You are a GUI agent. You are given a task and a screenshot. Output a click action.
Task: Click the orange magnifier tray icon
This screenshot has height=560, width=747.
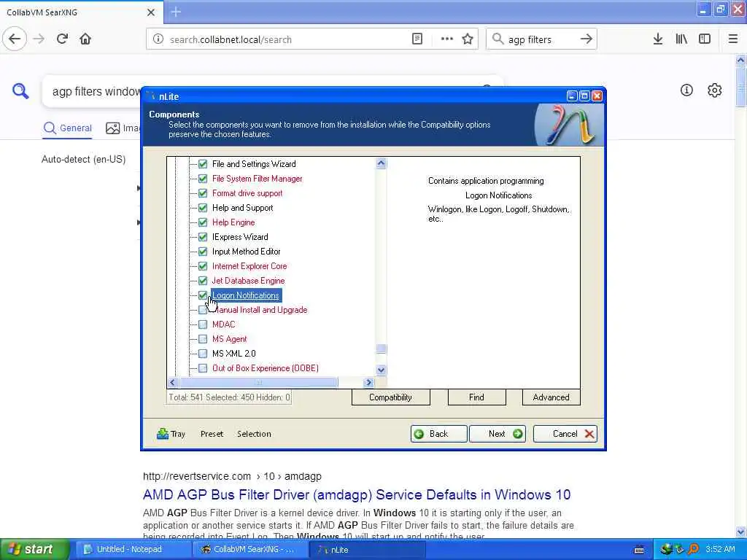(694, 549)
